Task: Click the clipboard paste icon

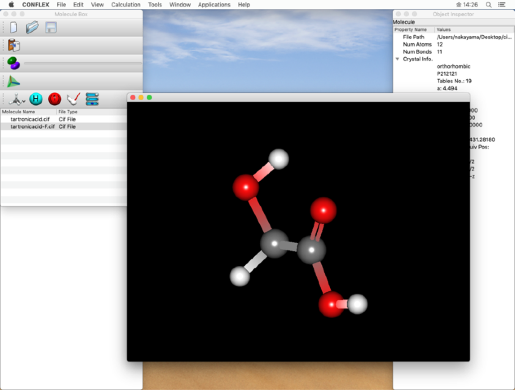Action: click(14, 45)
